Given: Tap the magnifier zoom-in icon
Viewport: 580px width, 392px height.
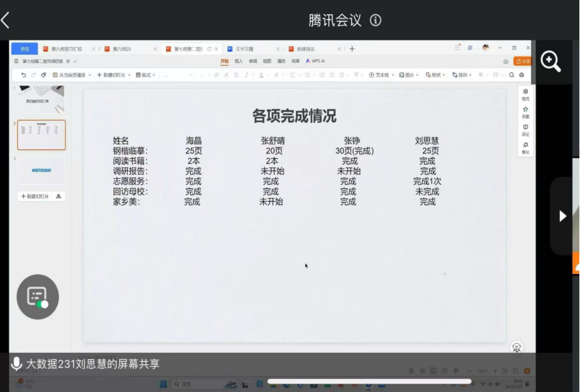Looking at the screenshot, I should coord(550,62).
